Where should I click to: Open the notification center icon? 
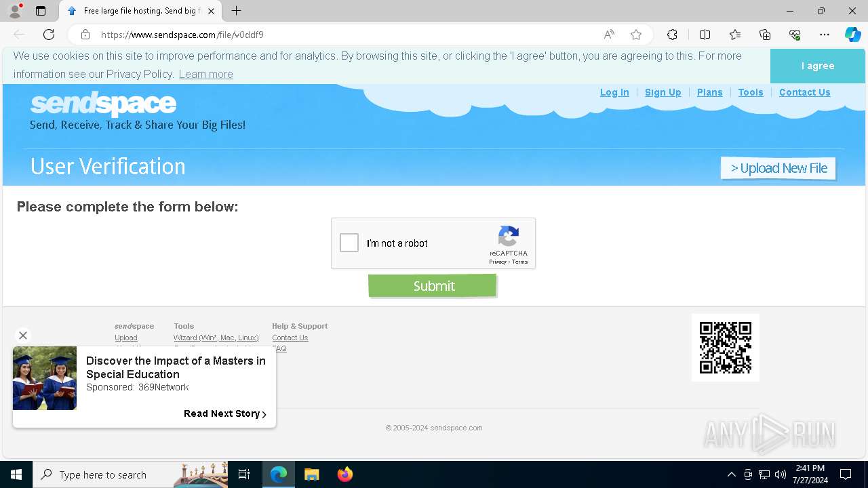(846, 474)
